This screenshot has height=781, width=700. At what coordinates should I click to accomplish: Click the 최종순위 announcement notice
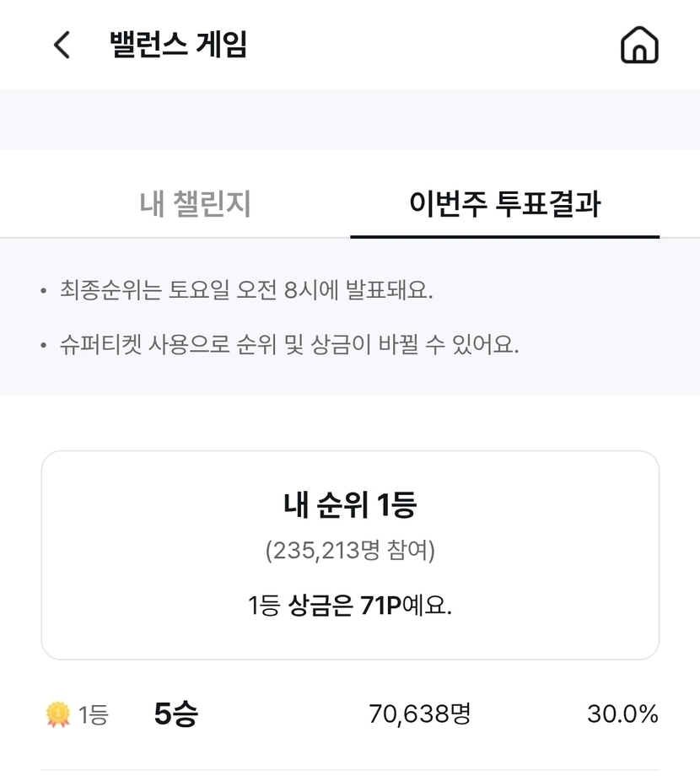click(x=246, y=292)
